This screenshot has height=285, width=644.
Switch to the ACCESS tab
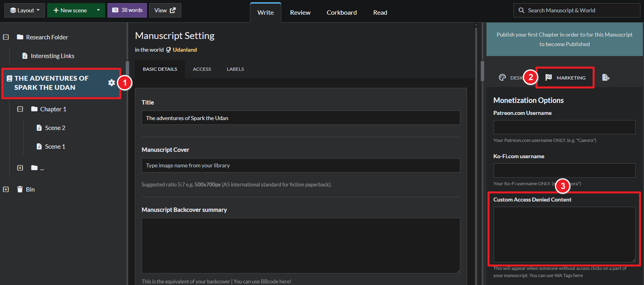202,69
